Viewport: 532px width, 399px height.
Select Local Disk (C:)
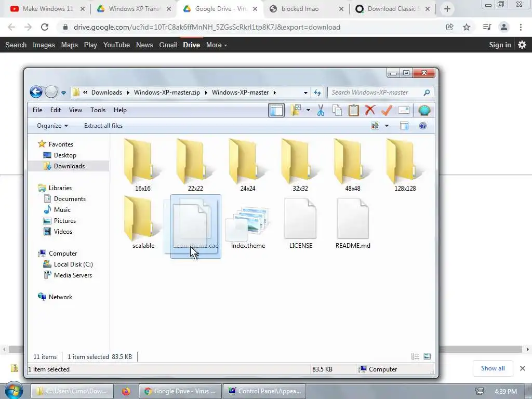(73, 264)
